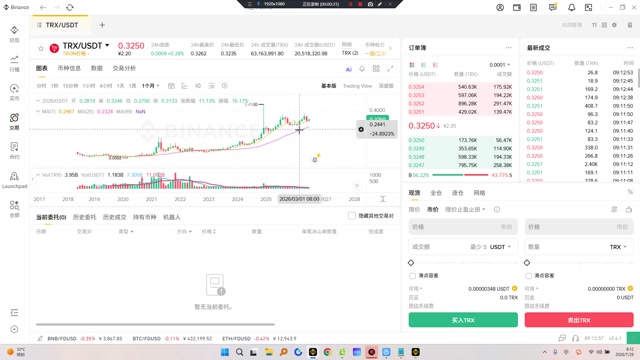Open price alert bell above the chart
Viewport: 640px width, 360px height.
362,69
